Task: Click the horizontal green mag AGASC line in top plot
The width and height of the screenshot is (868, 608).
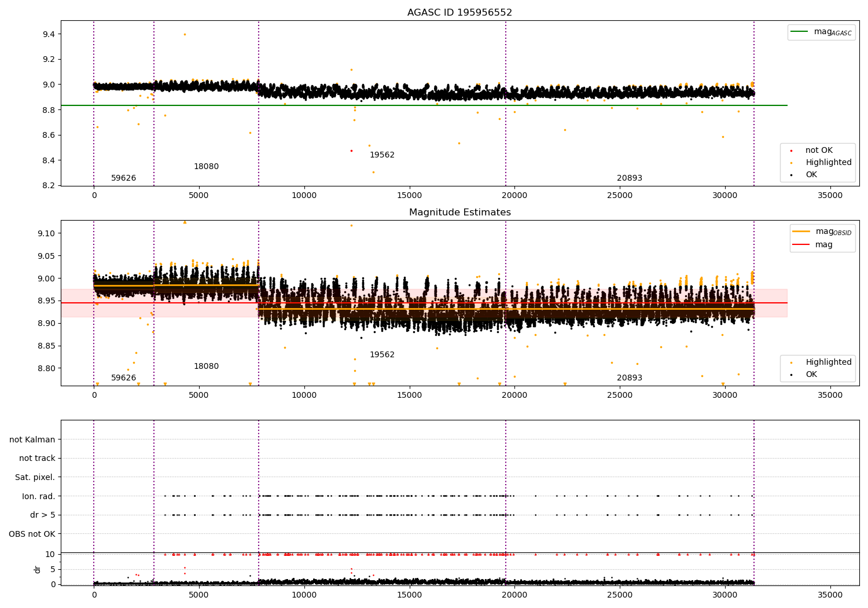Action: click(x=424, y=105)
